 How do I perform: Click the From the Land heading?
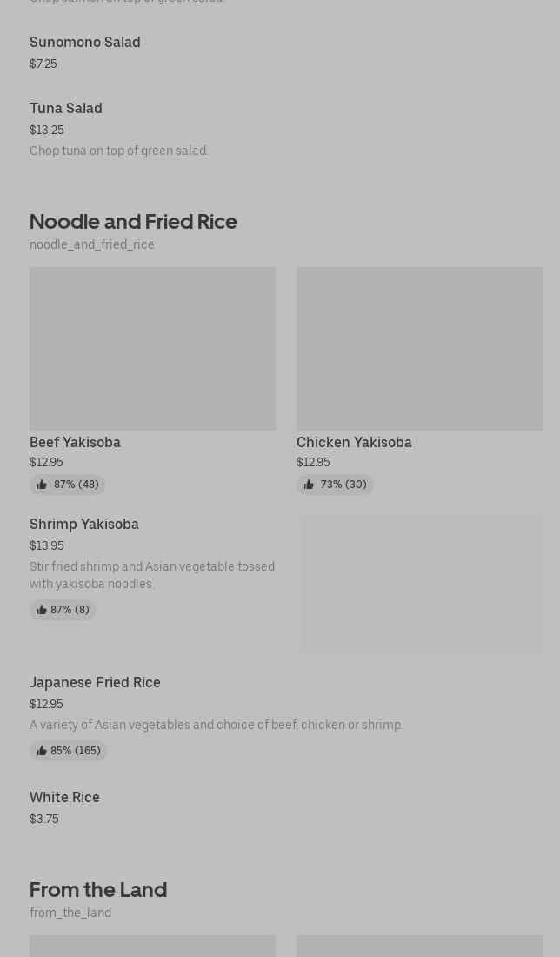[x=98, y=890]
